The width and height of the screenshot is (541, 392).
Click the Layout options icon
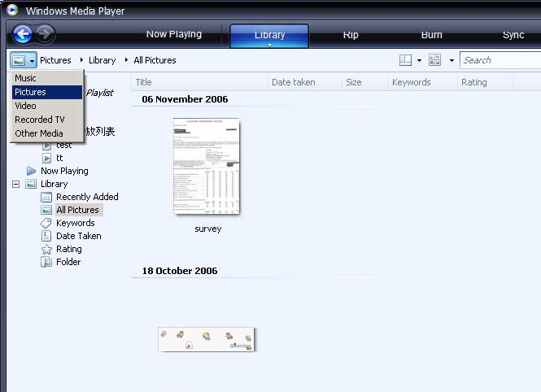pyautogui.click(x=405, y=60)
